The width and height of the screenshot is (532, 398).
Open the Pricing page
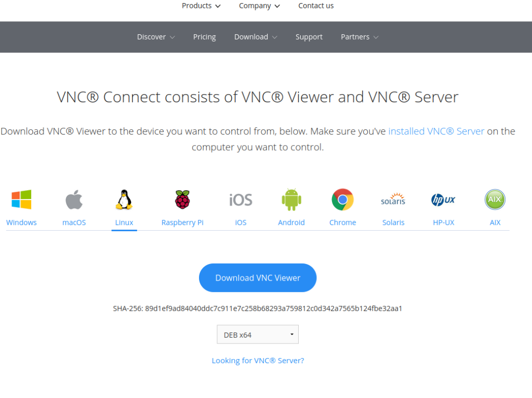(x=205, y=37)
